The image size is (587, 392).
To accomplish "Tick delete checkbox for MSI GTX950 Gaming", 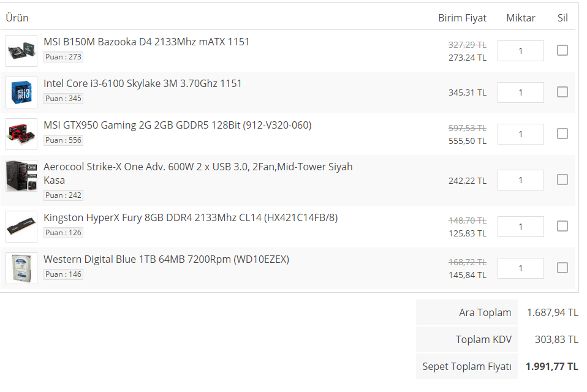I will pyautogui.click(x=562, y=134).
